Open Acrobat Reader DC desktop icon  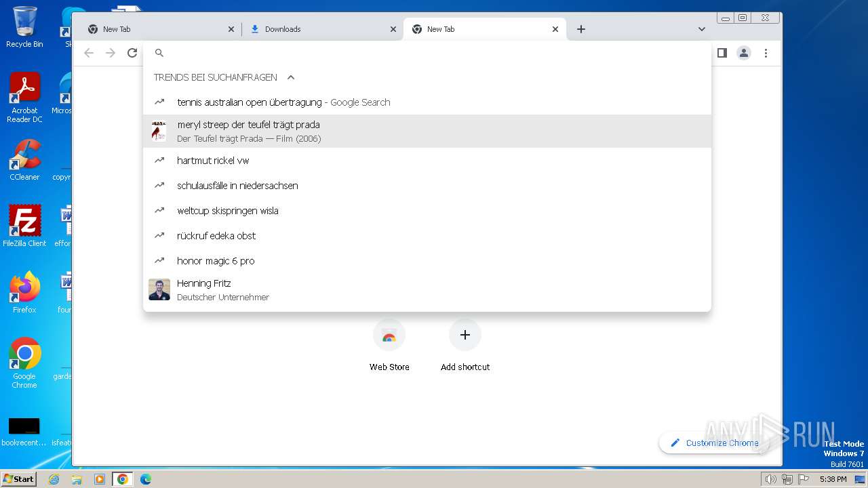24,98
